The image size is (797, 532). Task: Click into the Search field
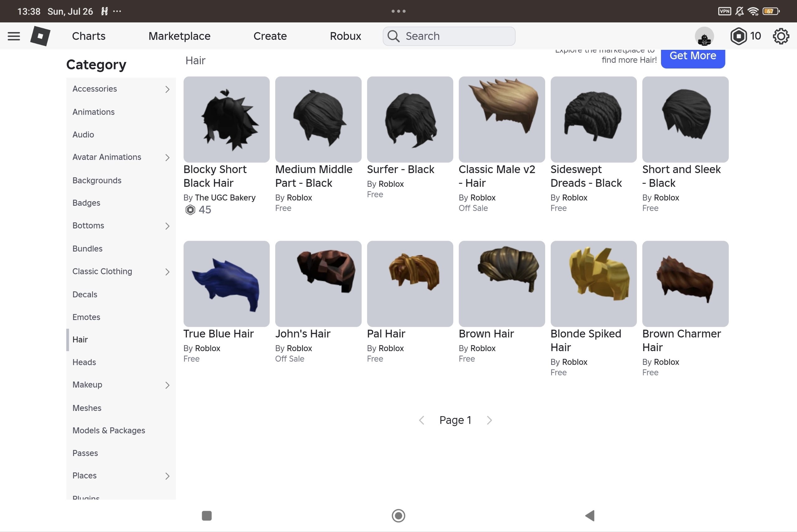tap(449, 36)
